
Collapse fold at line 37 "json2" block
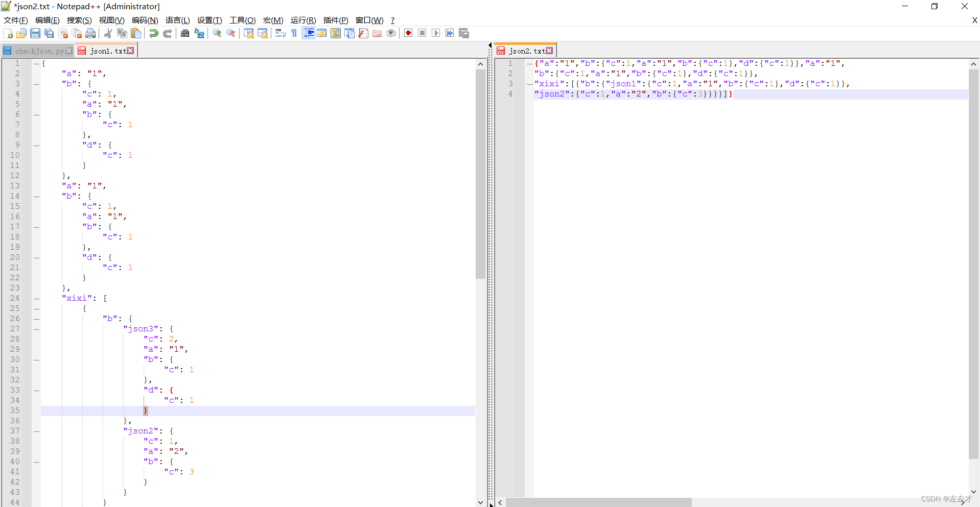36,431
